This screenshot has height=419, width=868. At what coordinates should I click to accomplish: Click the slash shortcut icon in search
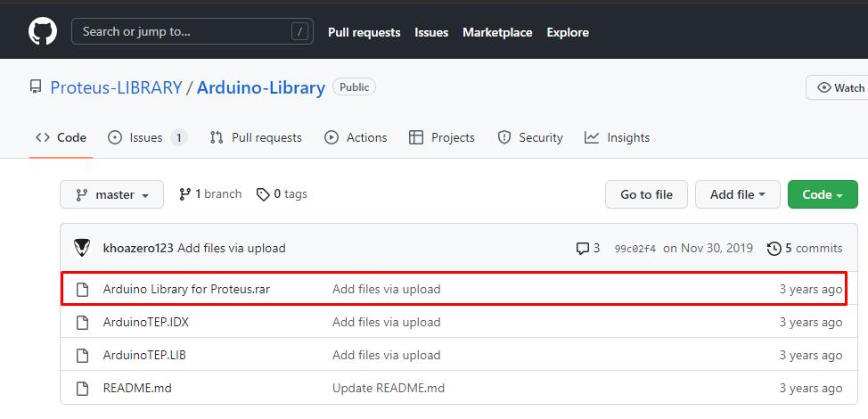pos(299,31)
